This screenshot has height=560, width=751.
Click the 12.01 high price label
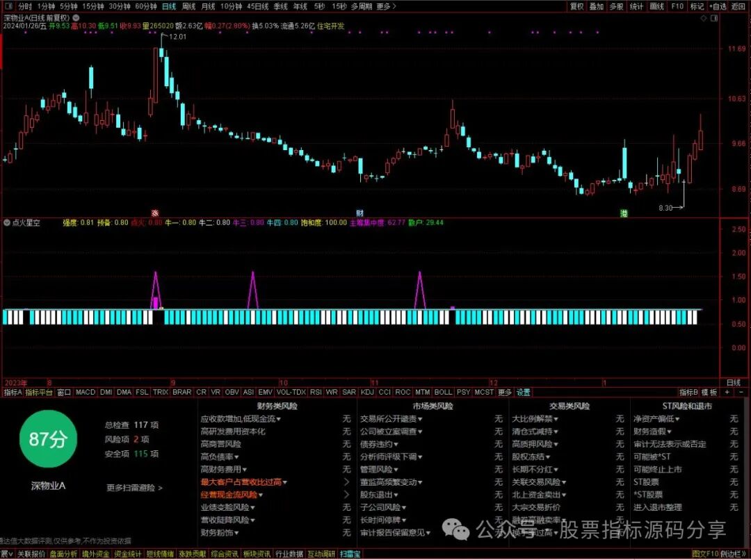[178, 36]
